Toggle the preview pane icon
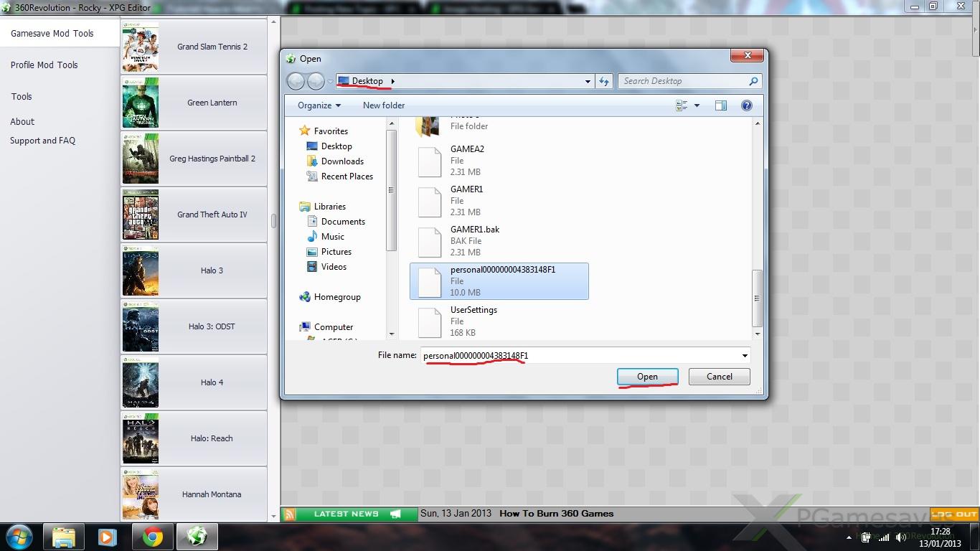980x551 pixels. pos(721,105)
